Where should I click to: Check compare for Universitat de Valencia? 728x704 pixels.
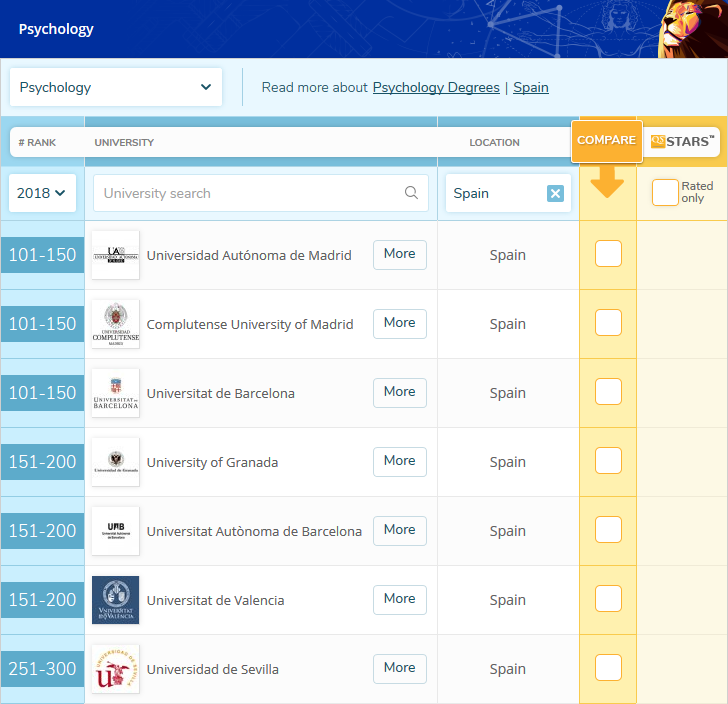608,599
